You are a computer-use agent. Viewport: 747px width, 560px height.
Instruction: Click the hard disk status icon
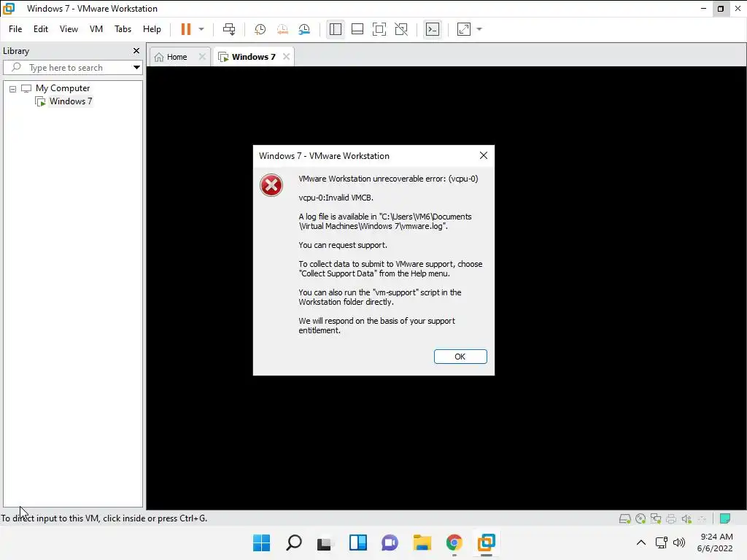625,518
